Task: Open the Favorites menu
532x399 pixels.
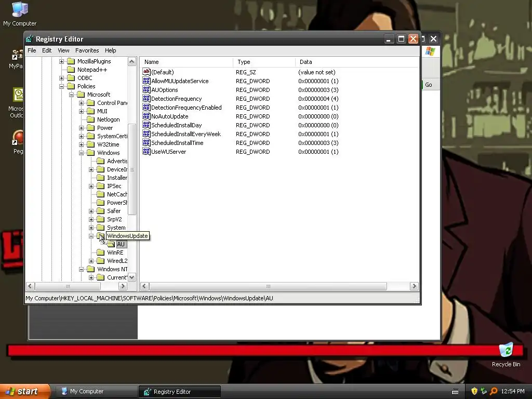Action: click(87, 50)
